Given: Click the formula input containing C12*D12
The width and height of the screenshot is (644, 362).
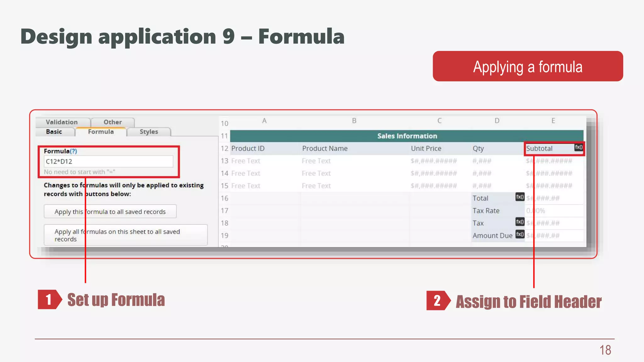Looking at the screenshot, I should 108,162.
